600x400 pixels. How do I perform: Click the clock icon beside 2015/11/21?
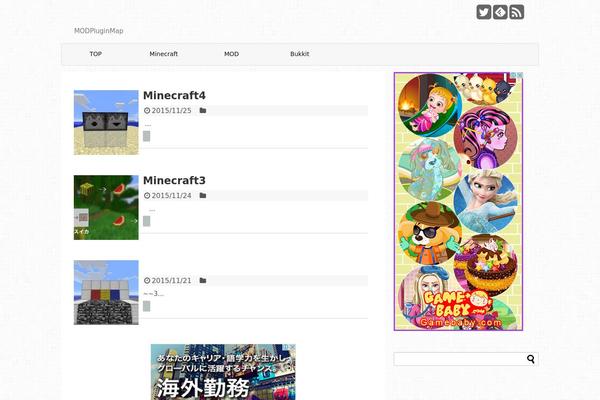(147, 281)
